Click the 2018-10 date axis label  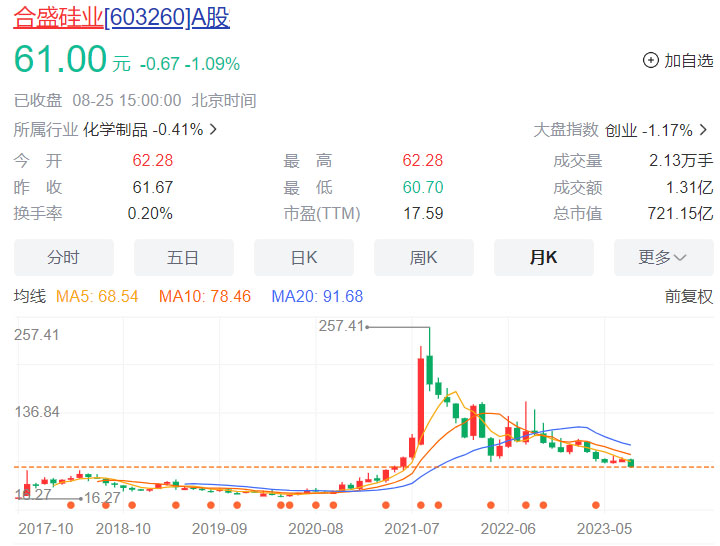(x=123, y=529)
